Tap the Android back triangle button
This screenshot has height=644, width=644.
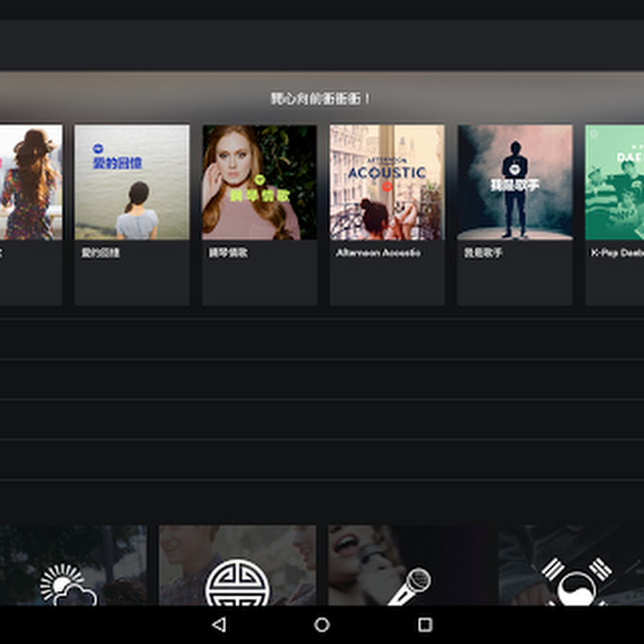click(218, 625)
